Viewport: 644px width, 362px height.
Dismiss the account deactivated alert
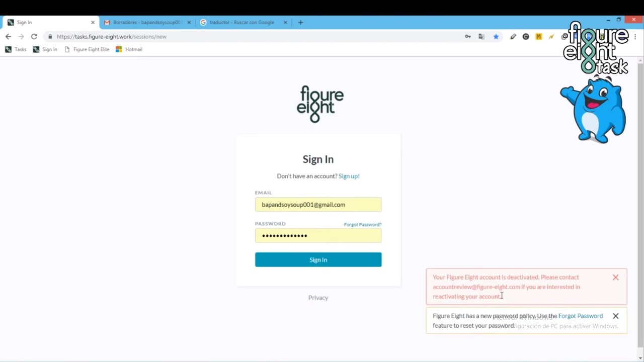tap(615, 277)
